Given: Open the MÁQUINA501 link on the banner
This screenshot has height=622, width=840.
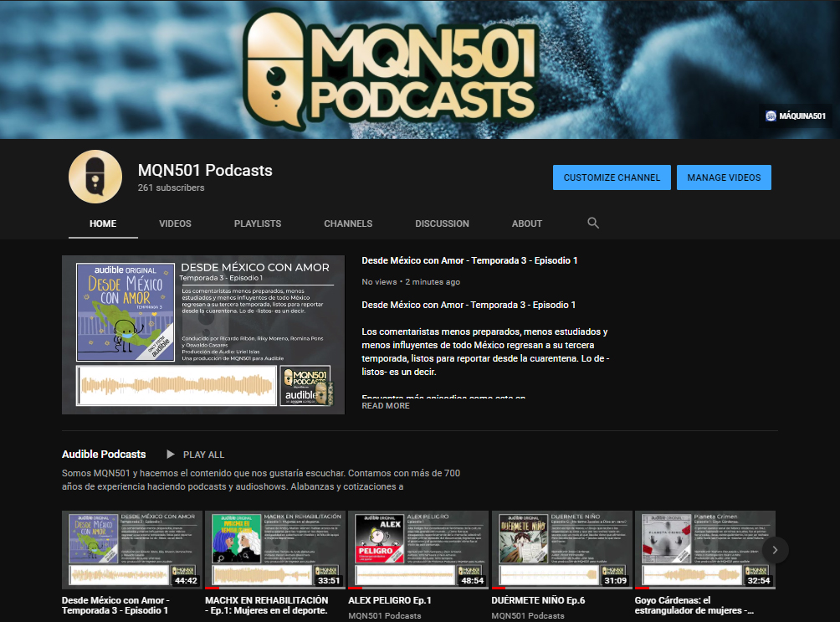Looking at the screenshot, I should pyautogui.click(x=796, y=116).
